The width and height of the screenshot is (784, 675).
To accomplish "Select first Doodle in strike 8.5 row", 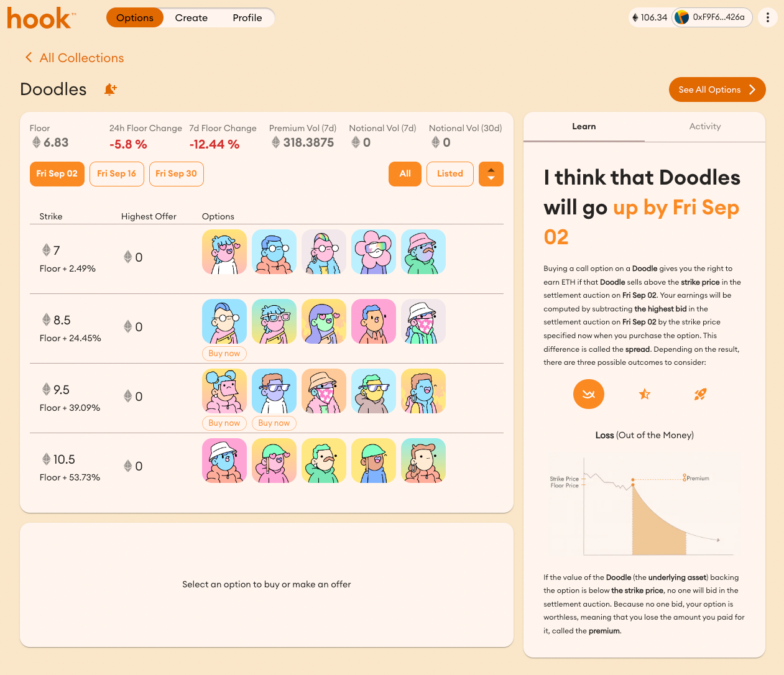I will pyautogui.click(x=224, y=321).
